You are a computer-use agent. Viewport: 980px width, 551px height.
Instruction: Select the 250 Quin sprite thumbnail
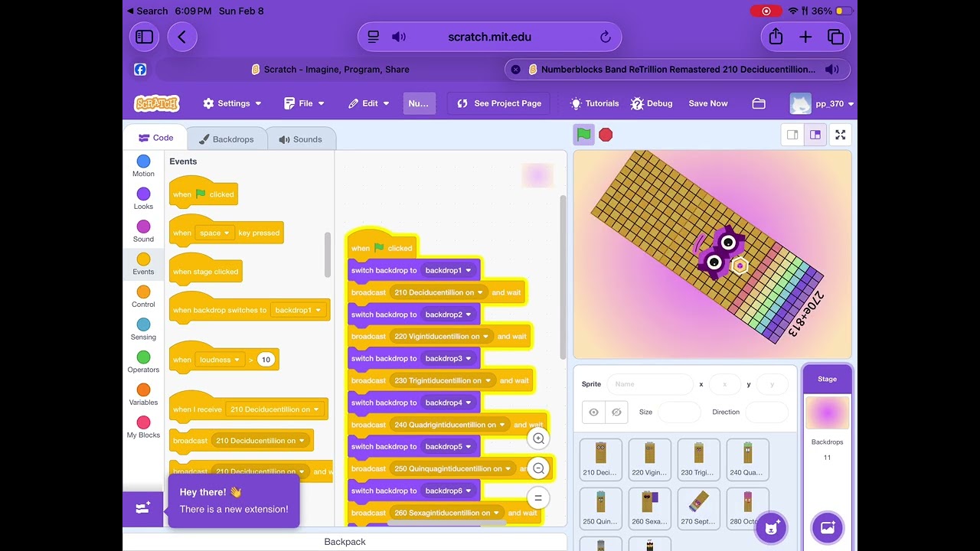(x=600, y=508)
